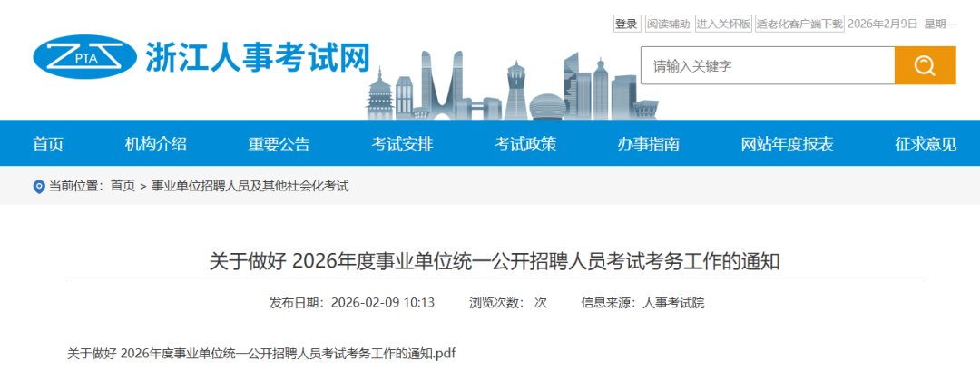
Task: Click the city skyline banner illustration
Action: tap(511, 85)
